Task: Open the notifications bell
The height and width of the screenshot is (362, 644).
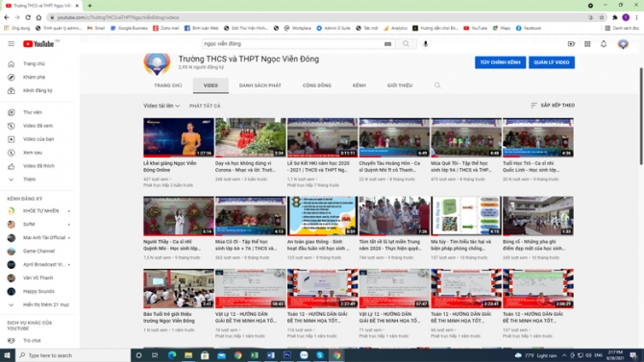Action: [604, 44]
